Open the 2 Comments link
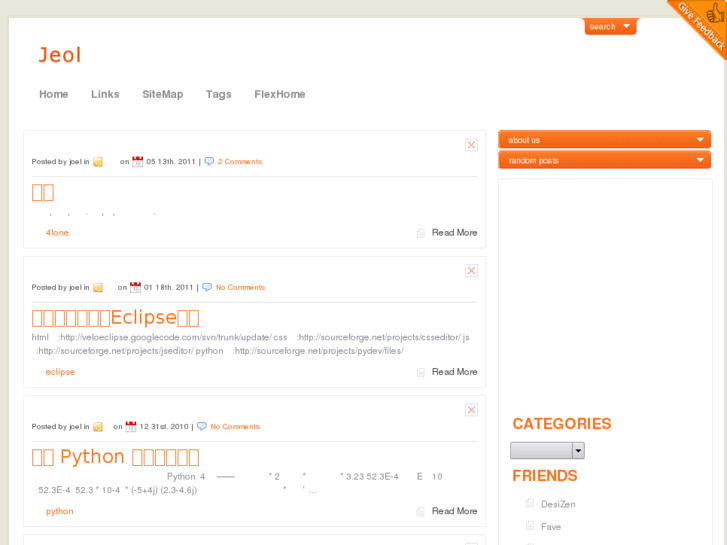This screenshot has width=727, height=545. [240, 161]
